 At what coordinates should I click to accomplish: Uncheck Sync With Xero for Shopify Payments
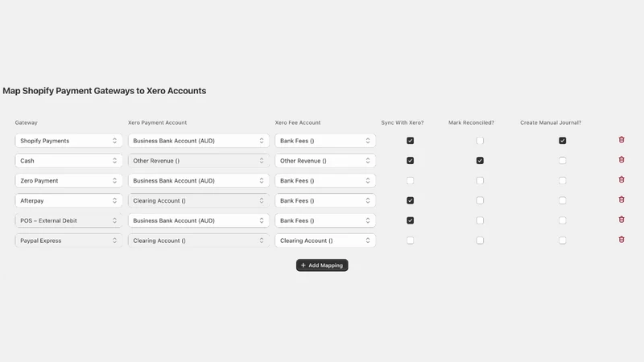[410, 141]
